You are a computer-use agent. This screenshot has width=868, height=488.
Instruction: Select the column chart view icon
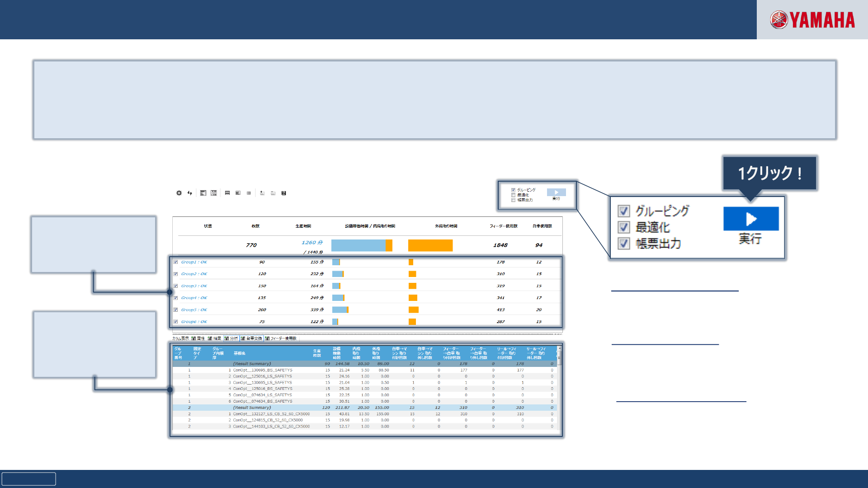(214, 193)
